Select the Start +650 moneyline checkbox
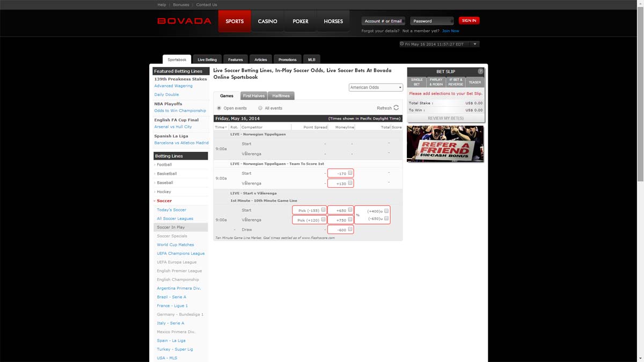This screenshot has width=644, height=362. point(350,210)
